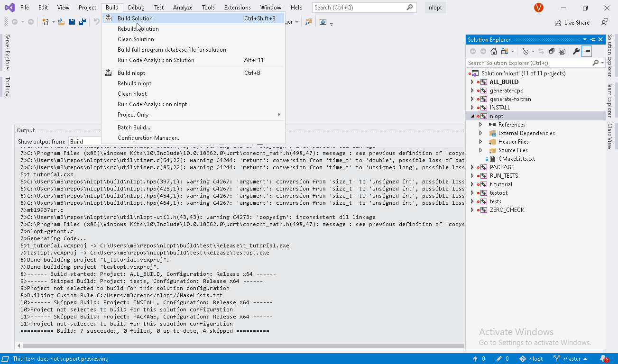Expand the Source Files folder
This screenshot has width=618, height=364.
[x=480, y=150]
